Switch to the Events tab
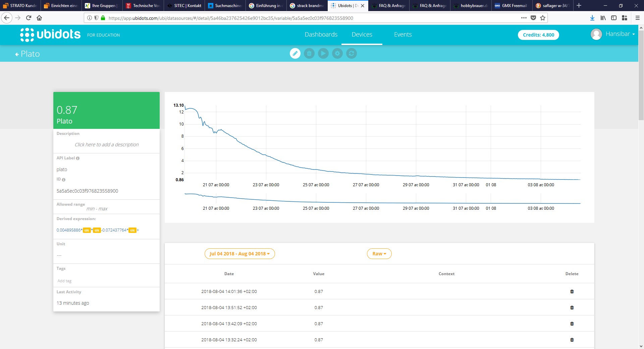644x349 pixels. 402,35
